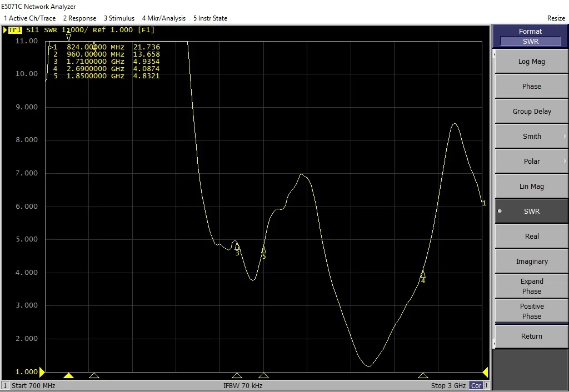Click the active yellow marker on stimulus axis

click(68, 376)
